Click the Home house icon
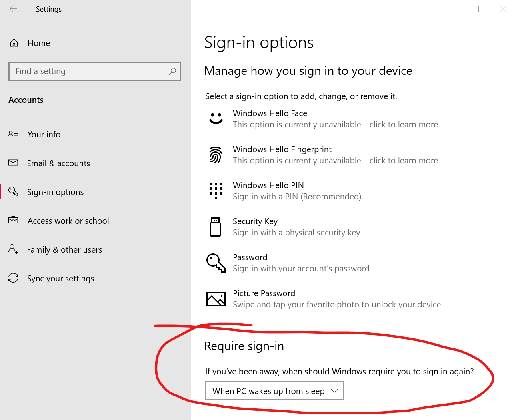 (14, 43)
